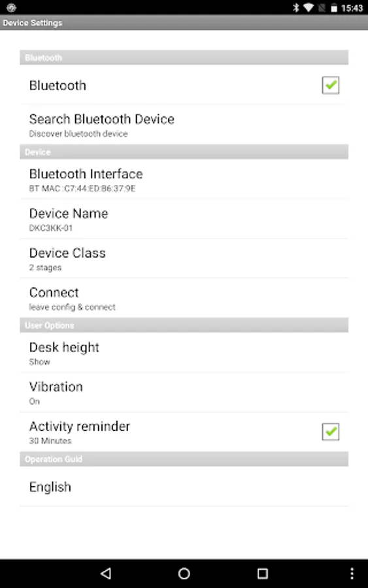Tap the Android home circle icon
Screen dimensions: 368x588
[184, 573]
